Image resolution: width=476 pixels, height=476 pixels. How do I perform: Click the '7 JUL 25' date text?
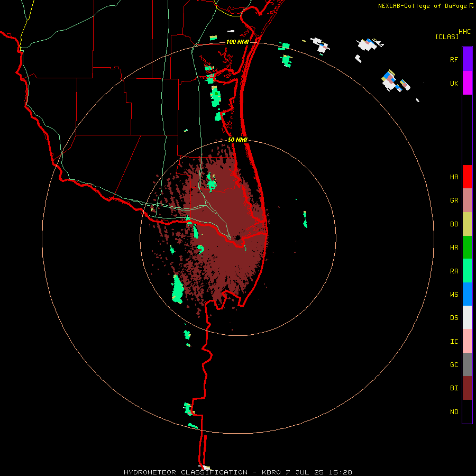306,472
